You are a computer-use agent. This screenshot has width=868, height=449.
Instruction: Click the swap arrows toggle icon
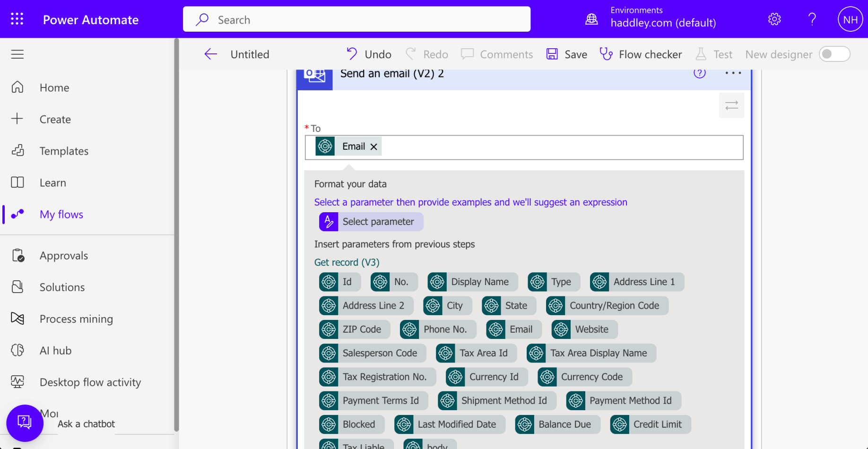731,105
